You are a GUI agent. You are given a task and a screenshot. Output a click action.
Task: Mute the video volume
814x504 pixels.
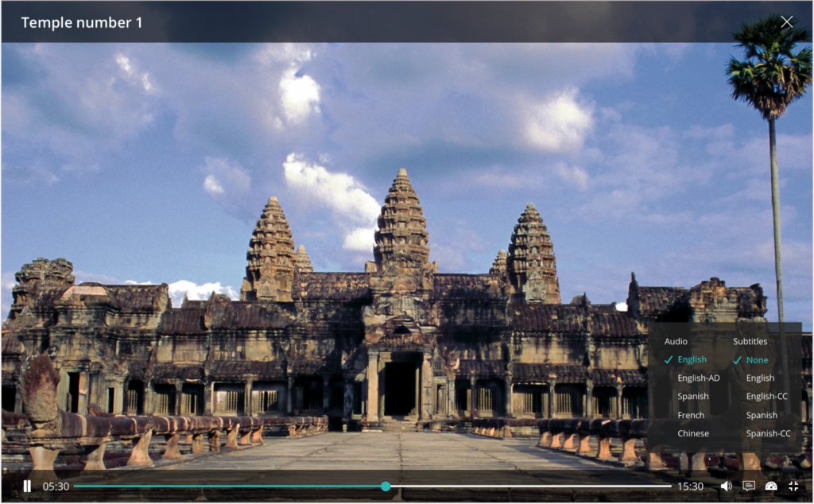(x=727, y=487)
